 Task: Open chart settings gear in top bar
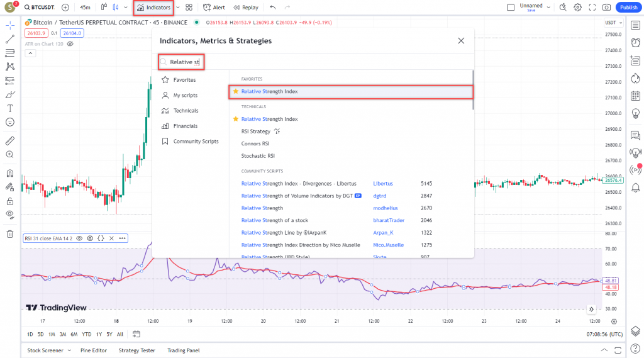[577, 8]
